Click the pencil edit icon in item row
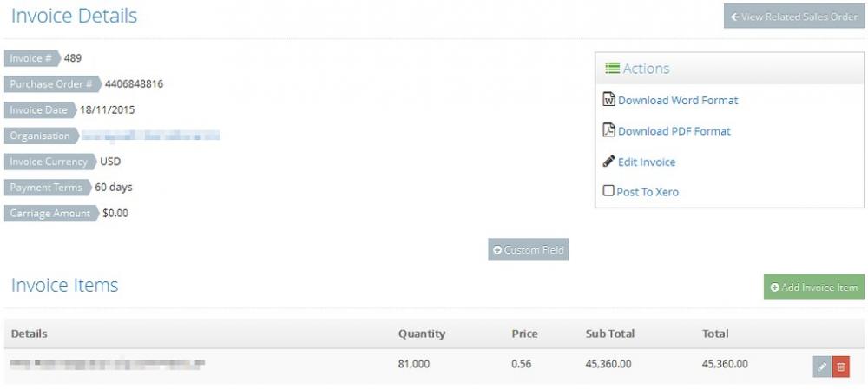Viewport: 868px width, 390px height. click(821, 367)
